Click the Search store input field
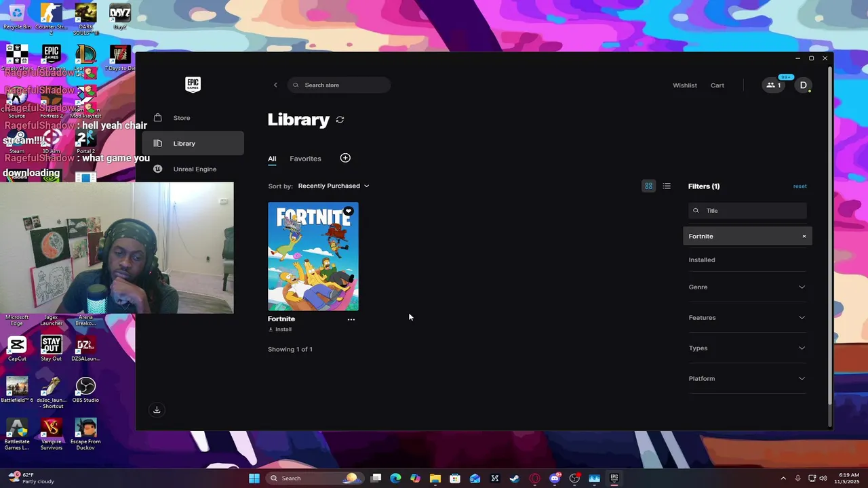868x488 pixels. coord(339,85)
